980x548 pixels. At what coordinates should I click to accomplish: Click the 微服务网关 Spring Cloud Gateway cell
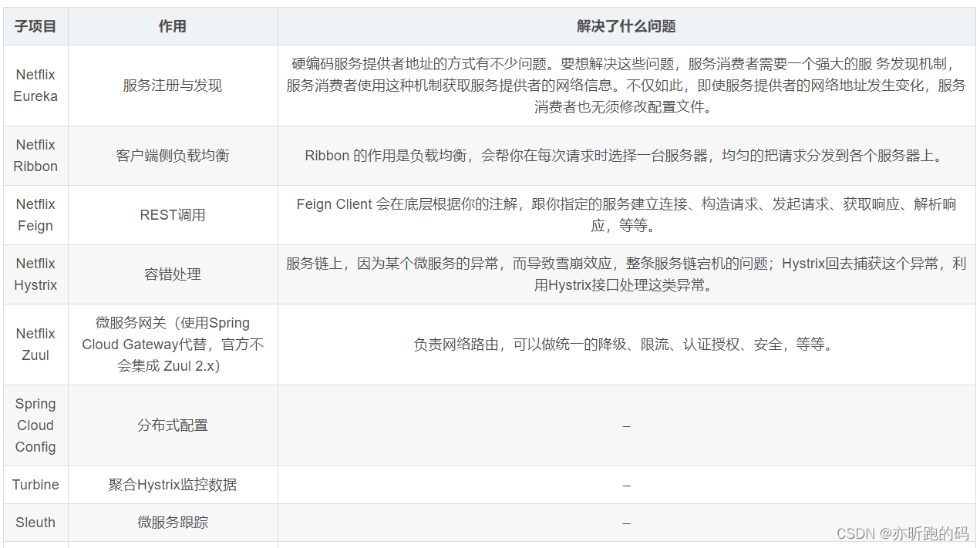click(x=173, y=345)
